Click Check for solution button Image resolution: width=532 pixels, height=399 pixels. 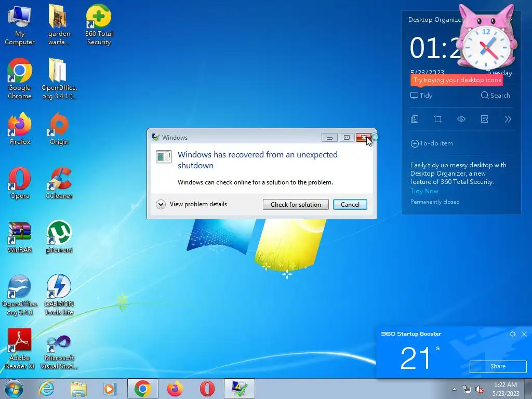pyautogui.click(x=296, y=204)
